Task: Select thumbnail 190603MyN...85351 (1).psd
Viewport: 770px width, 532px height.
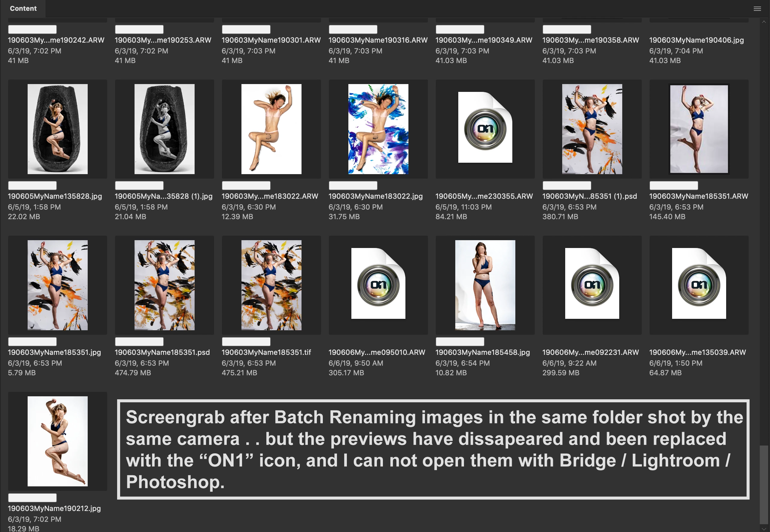Action: tap(592, 129)
